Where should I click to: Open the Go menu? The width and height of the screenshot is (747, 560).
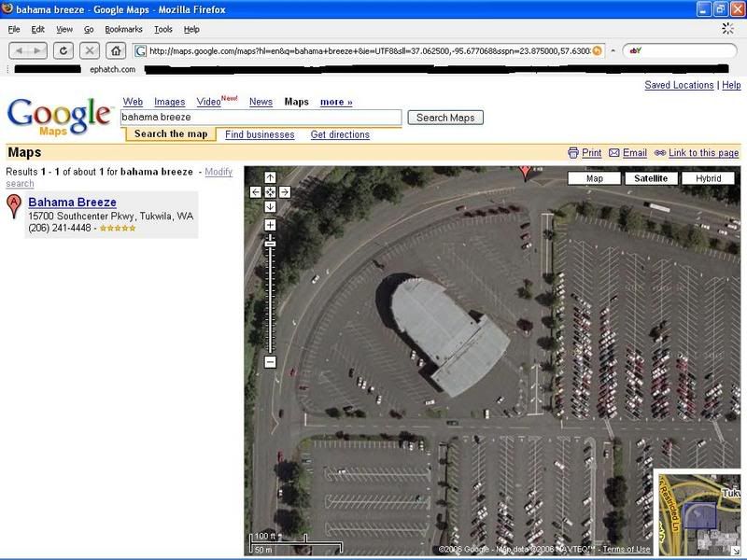pyautogui.click(x=89, y=30)
